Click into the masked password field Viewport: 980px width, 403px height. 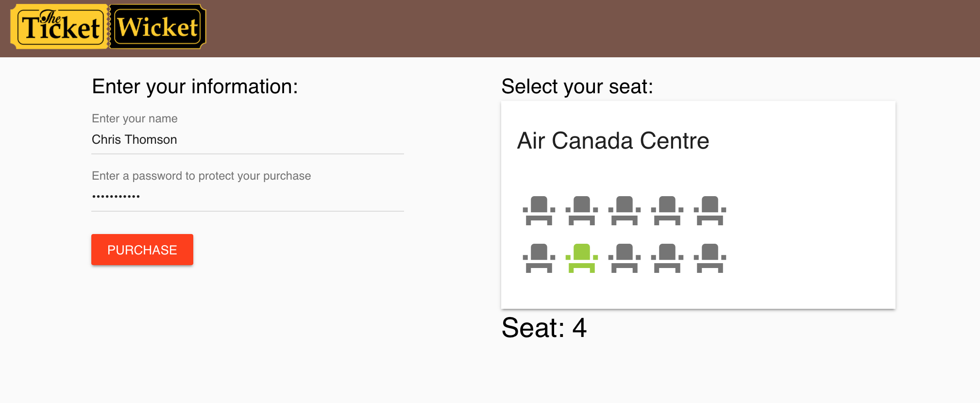[247, 197]
